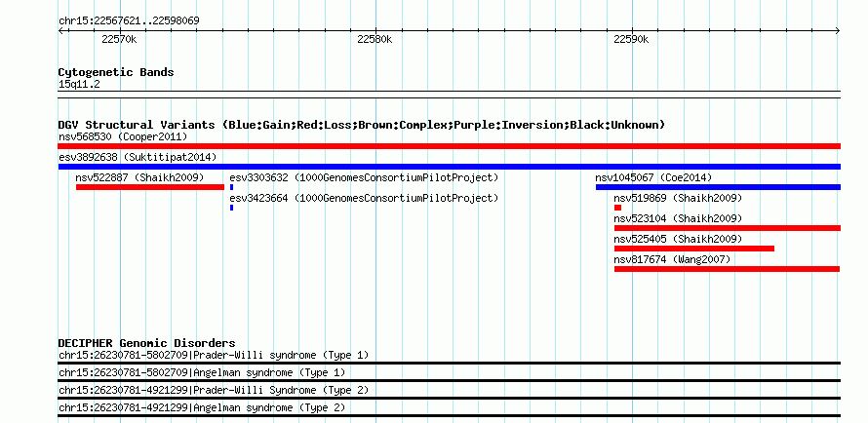Click the Cytogenetic Bands track title
The image size is (868, 423).
(116, 72)
